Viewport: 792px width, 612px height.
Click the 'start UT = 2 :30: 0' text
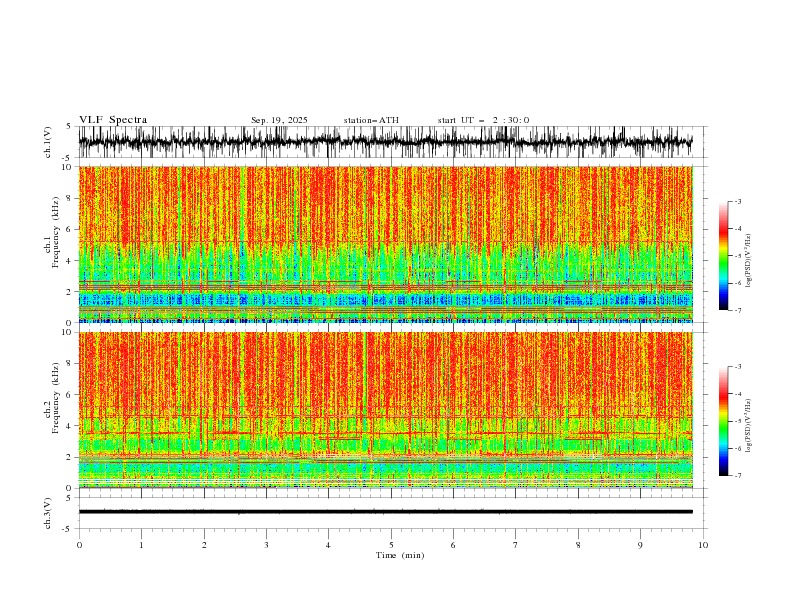click(x=483, y=120)
